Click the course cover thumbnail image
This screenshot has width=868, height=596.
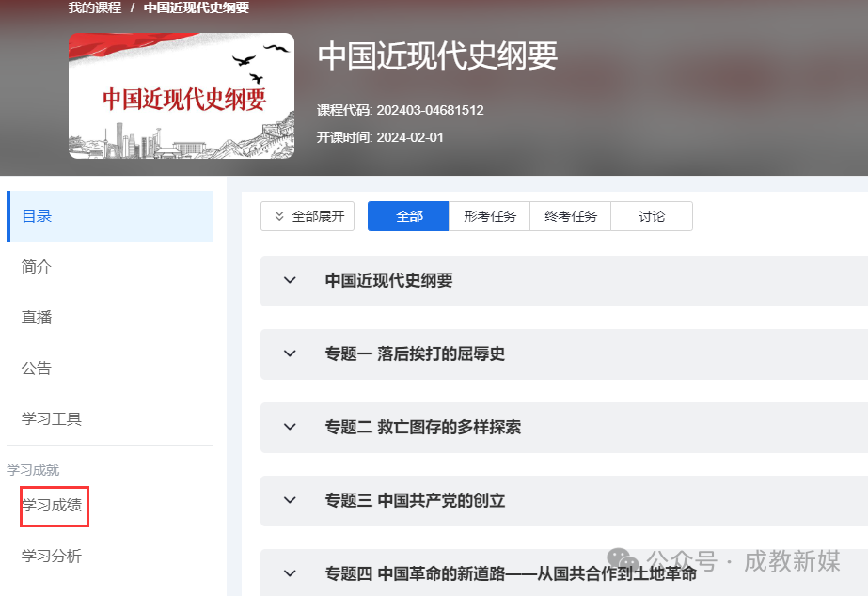coord(181,96)
